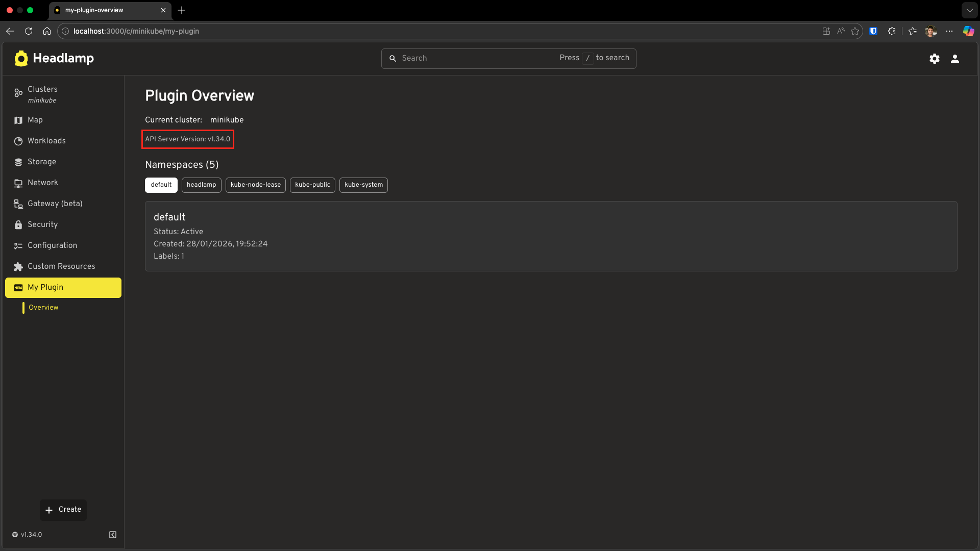
Task: Toggle the headlamp namespace filter
Action: tap(201, 185)
